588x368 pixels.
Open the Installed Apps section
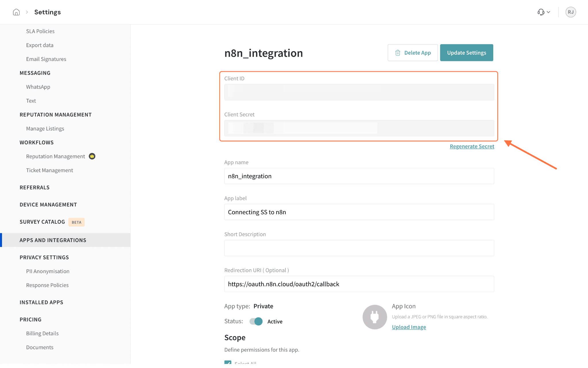click(x=41, y=302)
